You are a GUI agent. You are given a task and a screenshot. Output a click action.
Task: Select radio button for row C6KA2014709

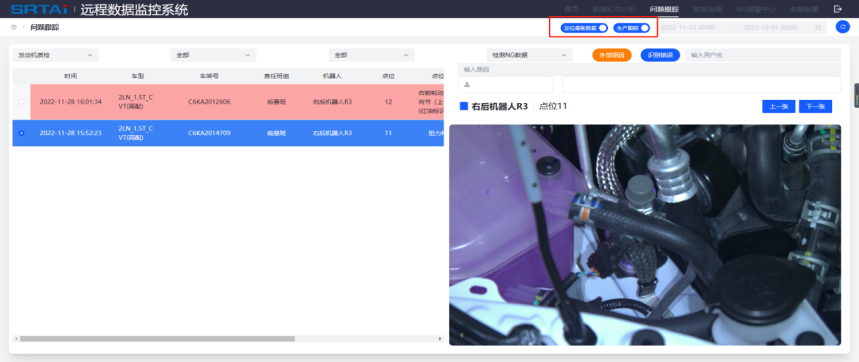[21, 133]
